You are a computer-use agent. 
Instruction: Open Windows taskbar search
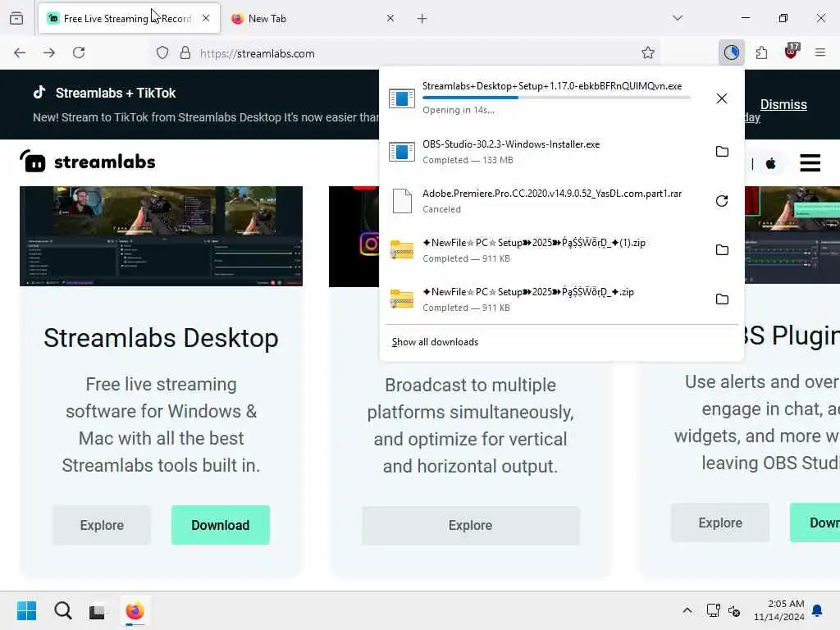(x=62, y=610)
